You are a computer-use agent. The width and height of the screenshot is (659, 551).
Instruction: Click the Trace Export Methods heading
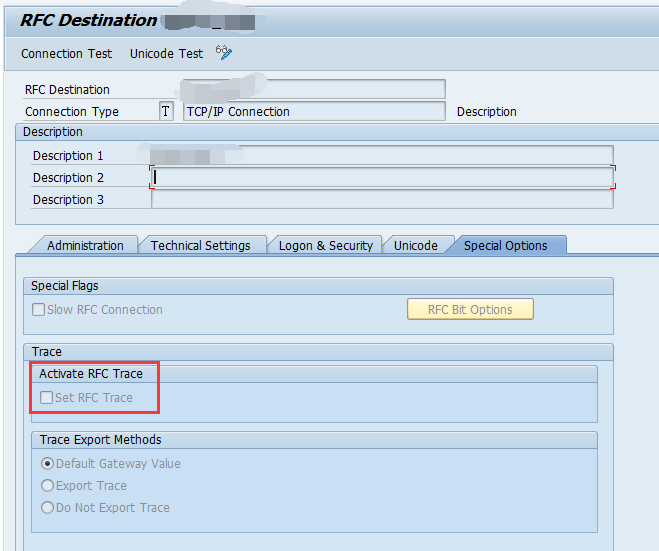pyautogui.click(x=100, y=440)
